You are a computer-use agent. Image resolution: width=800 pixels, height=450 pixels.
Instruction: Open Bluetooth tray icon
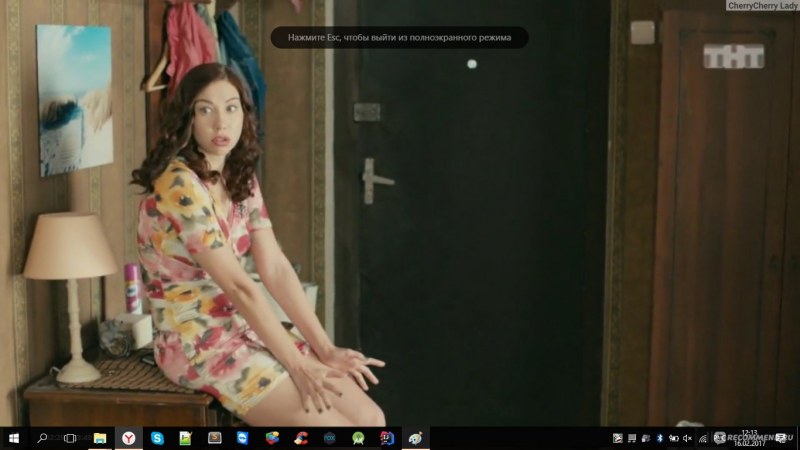coord(659,438)
